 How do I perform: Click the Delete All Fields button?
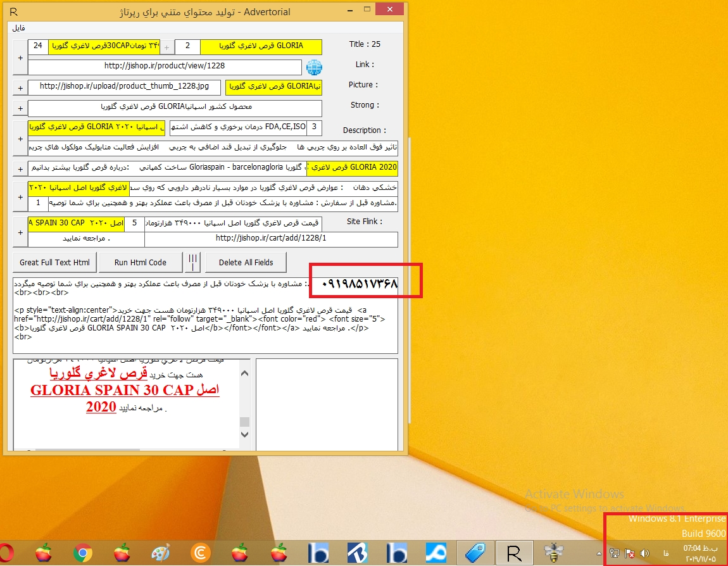246,262
